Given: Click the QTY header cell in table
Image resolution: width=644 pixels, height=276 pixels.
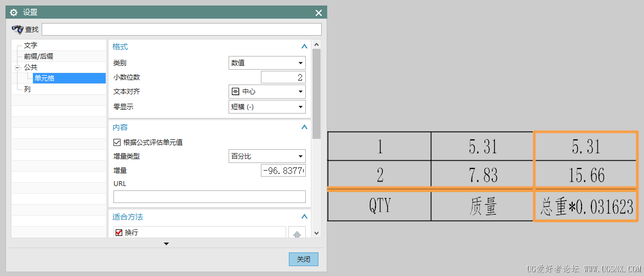Looking at the screenshot, I should pos(379,206).
